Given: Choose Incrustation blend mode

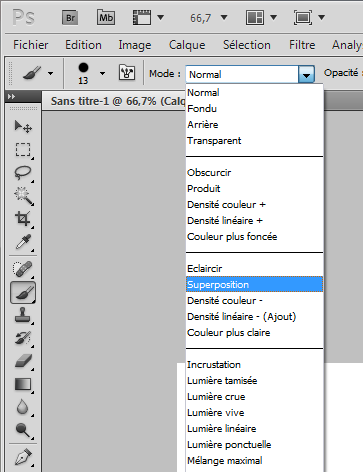Looking at the screenshot, I should [255, 364].
